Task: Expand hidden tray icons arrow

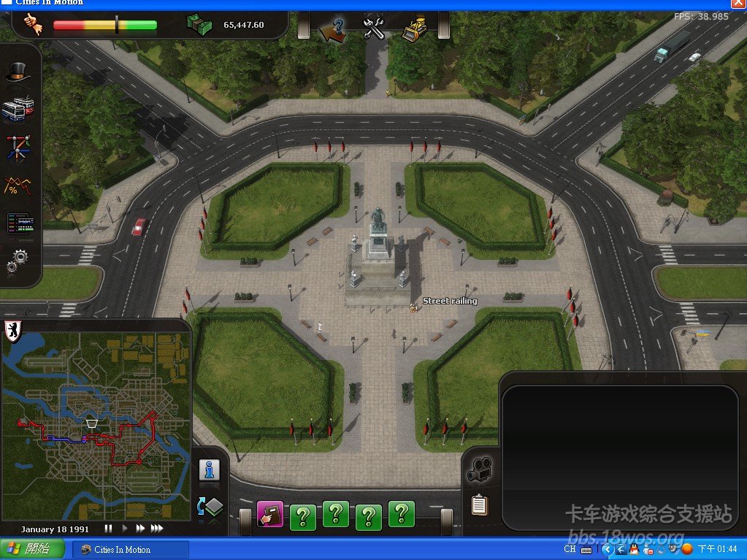Action: pos(608,550)
